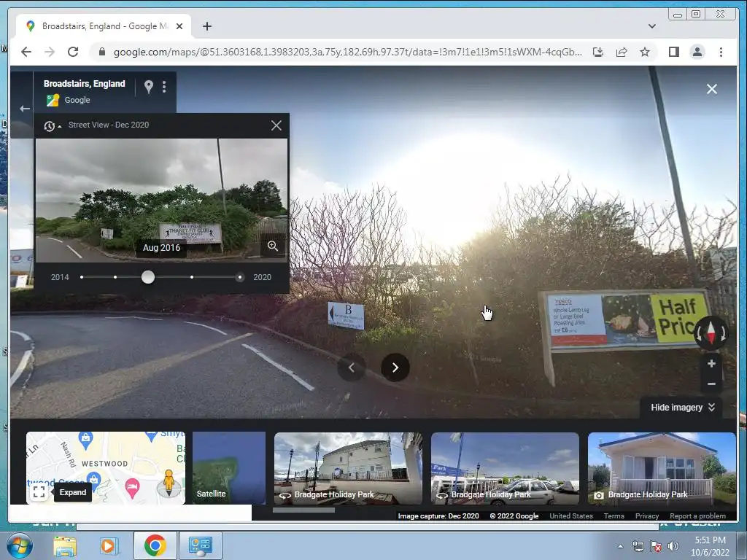Open the Chrome profile avatar
The image size is (747, 560).
click(x=697, y=52)
